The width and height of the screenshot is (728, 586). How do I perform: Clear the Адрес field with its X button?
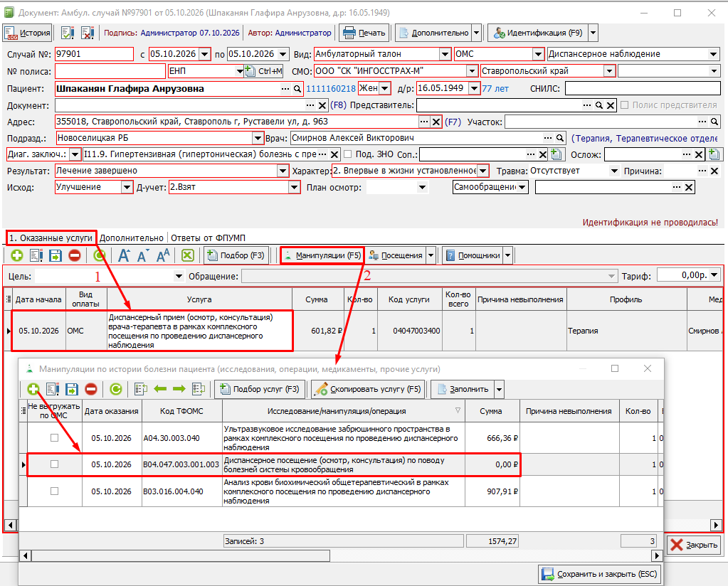(x=436, y=122)
